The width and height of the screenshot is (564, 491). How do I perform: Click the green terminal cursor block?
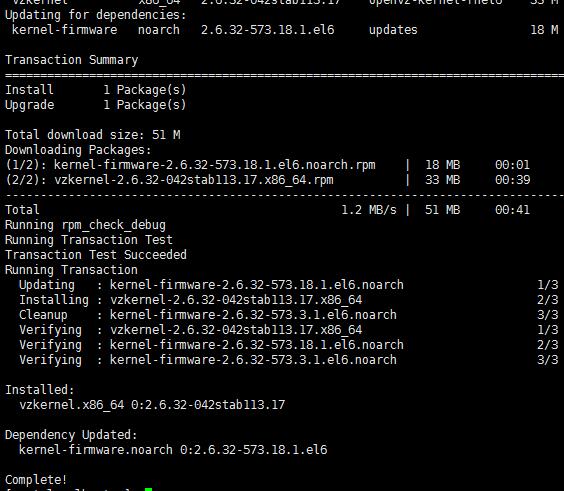[x=148, y=489]
